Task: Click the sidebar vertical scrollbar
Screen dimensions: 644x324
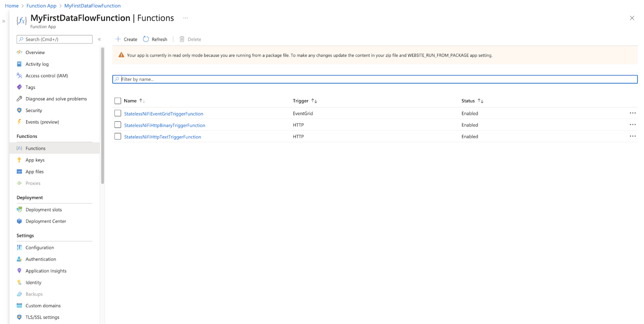Action: click(103, 116)
